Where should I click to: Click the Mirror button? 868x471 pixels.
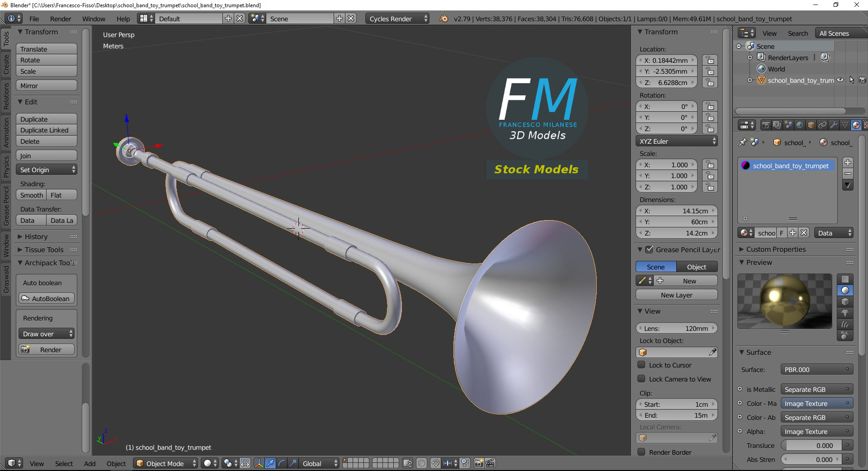[x=47, y=85]
